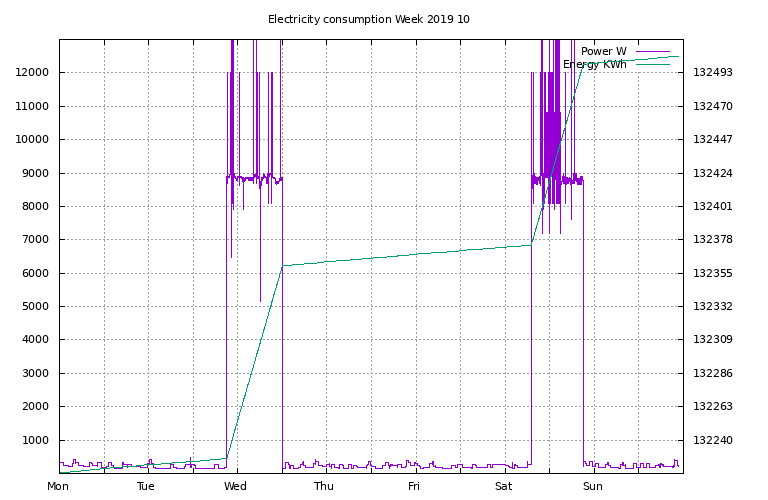Click the 132493 right axis value

pos(713,72)
